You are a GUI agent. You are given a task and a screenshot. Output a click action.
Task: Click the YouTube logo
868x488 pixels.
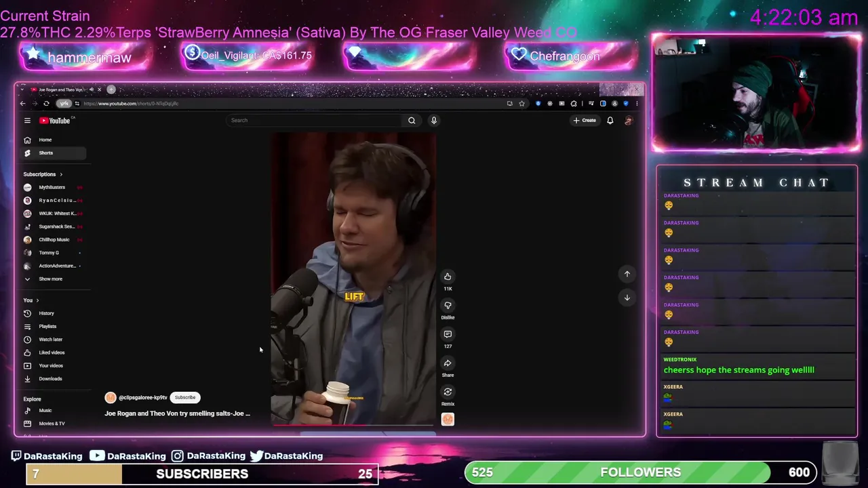coord(56,121)
